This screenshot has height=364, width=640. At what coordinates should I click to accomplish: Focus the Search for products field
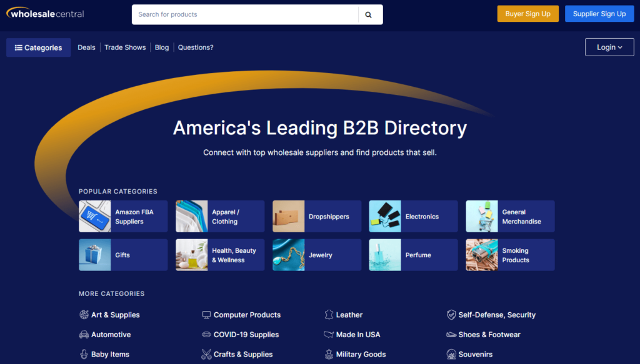[x=245, y=15]
